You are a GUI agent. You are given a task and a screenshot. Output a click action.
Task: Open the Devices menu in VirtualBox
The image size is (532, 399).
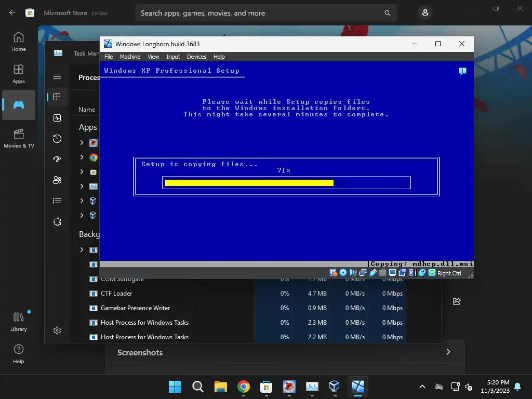[x=196, y=57]
